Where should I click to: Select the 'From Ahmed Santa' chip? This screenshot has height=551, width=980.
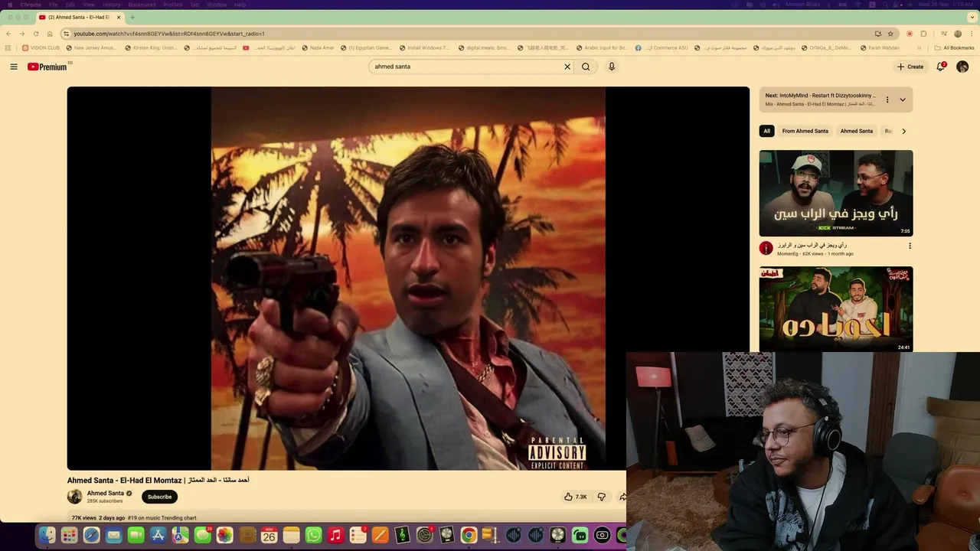click(x=805, y=131)
